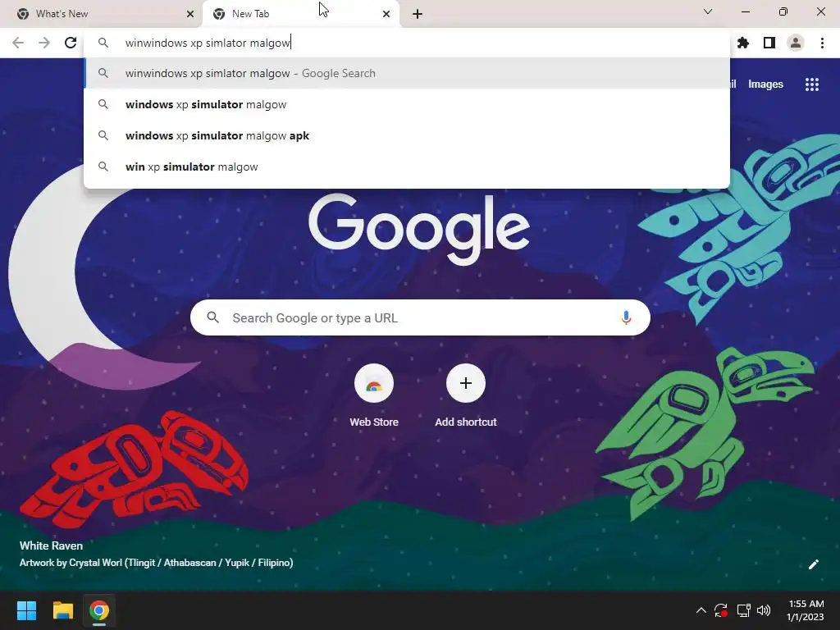The image size is (840, 630).
Task: Select suggestion 'windows xp simulator malgow apk'
Action: click(407, 135)
